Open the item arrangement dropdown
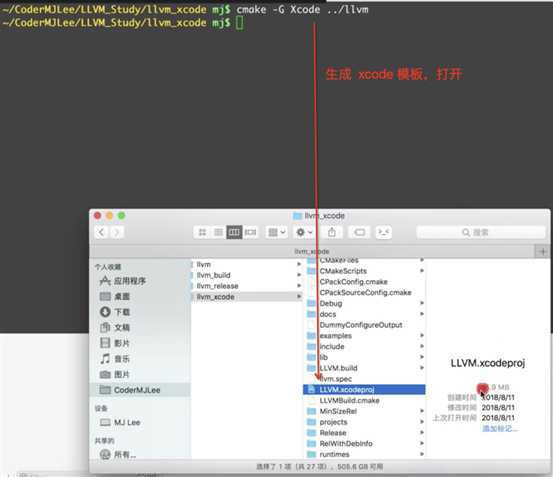This screenshot has width=553, height=477. [277, 232]
